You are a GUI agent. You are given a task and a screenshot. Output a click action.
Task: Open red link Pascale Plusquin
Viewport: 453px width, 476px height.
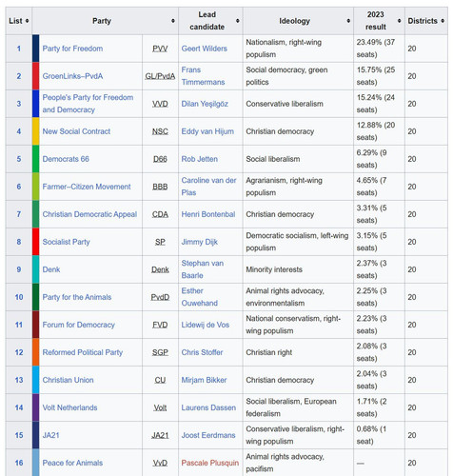click(x=210, y=463)
